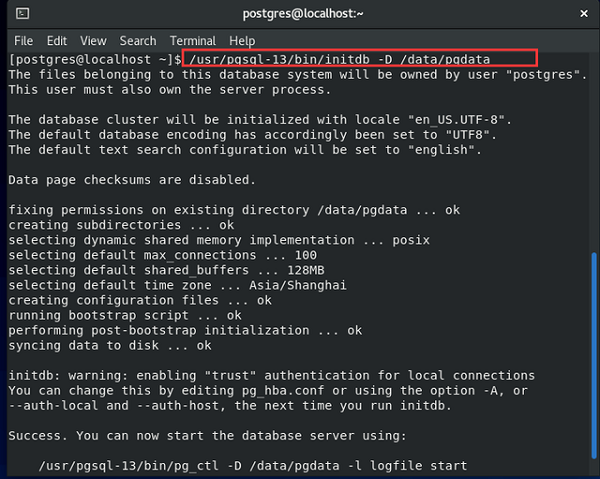Click the word "Success." in output
Viewport: 600px width, 479px height.
38,435
